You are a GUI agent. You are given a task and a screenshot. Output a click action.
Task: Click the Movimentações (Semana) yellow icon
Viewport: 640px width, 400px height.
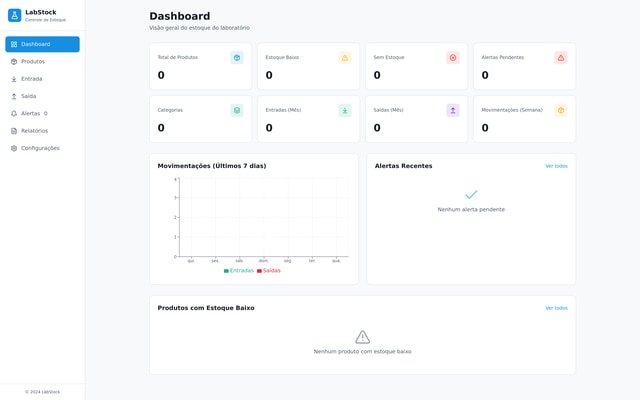pos(561,110)
